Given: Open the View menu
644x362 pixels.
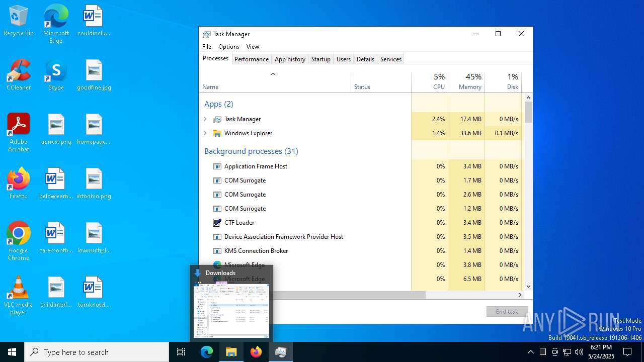Looking at the screenshot, I should point(253,47).
